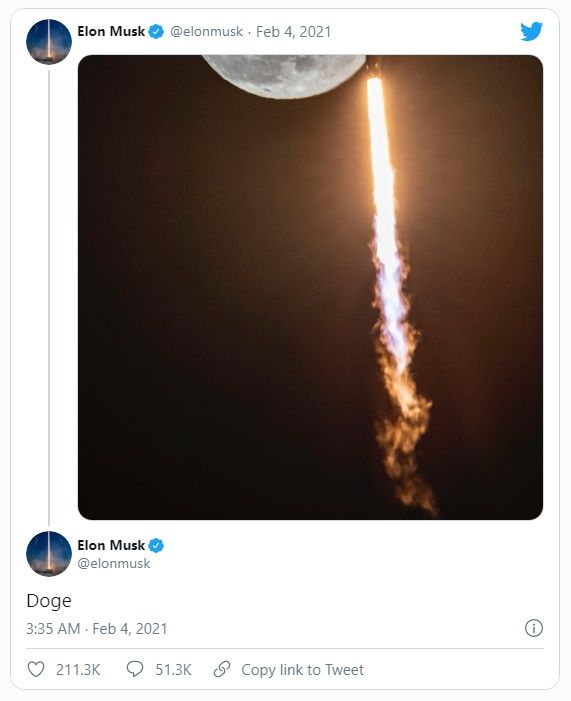
Task: Click Copy link to Tweet
Action: click(x=302, y=670)
